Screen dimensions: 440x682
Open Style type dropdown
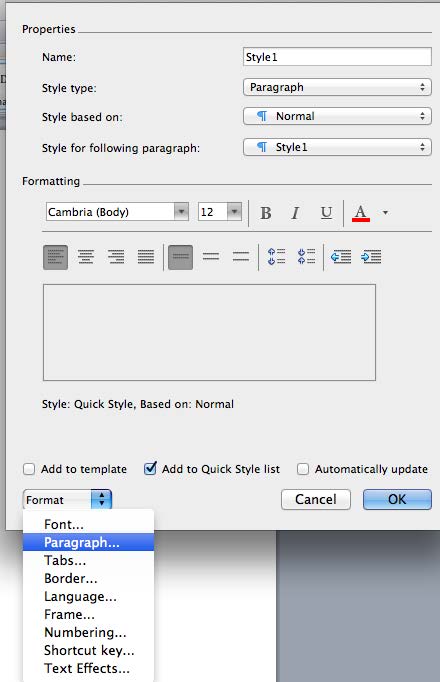click(x=337, y=87)
